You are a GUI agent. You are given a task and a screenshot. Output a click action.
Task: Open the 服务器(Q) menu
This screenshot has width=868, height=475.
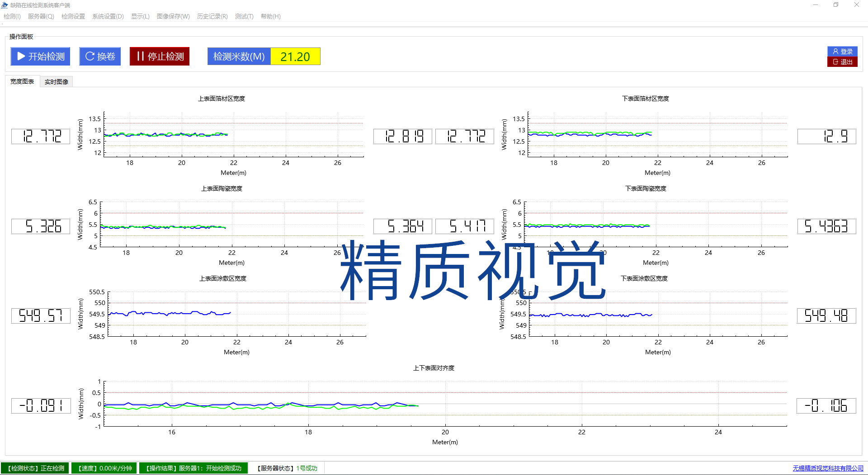click(41, 16)
